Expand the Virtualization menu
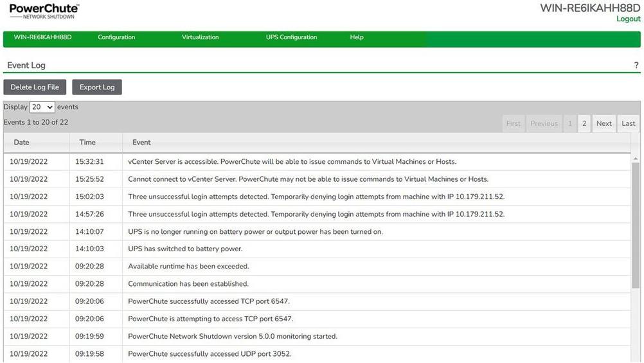This screenshot has height=363, width=644. [200, 37]
